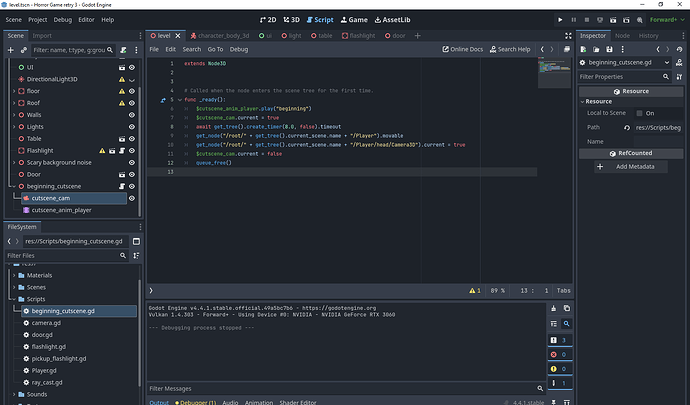690x405 pixels.
Task: Select the Player.gd script file
Action: pos(44,371)
